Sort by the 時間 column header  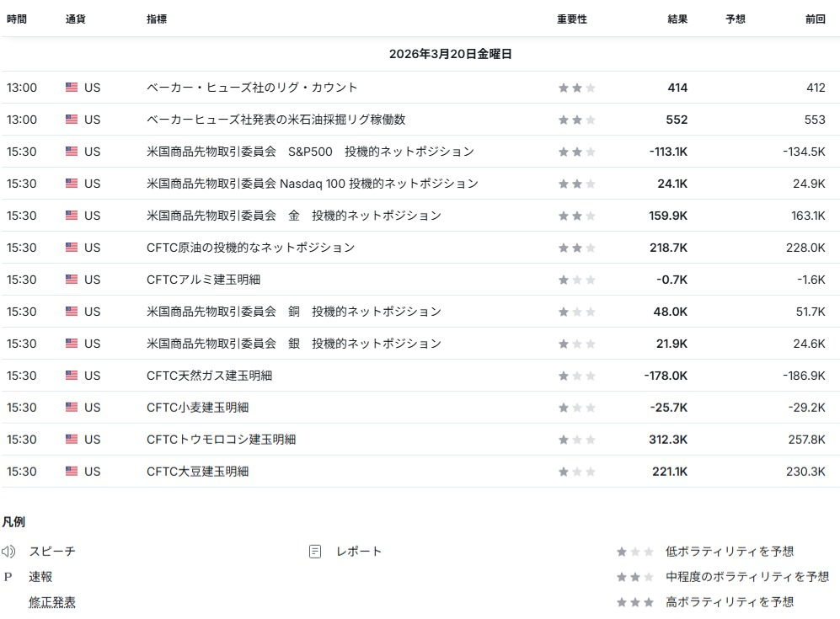(x=17, y=19)
